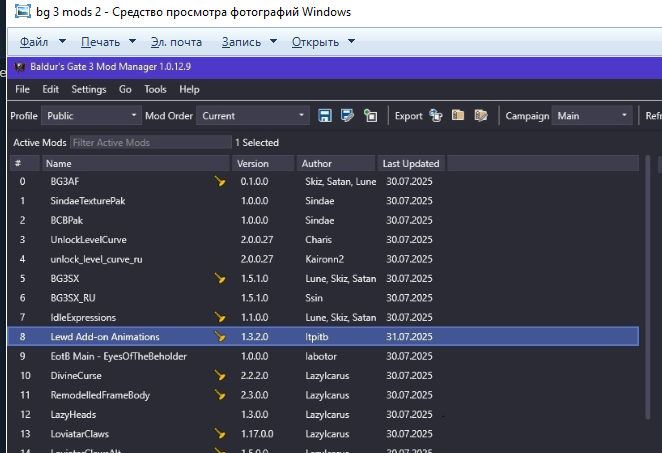Viewport: 662px width, 453px height.
Task: Sort by the Last Updated column header
Action: point(411,163)
